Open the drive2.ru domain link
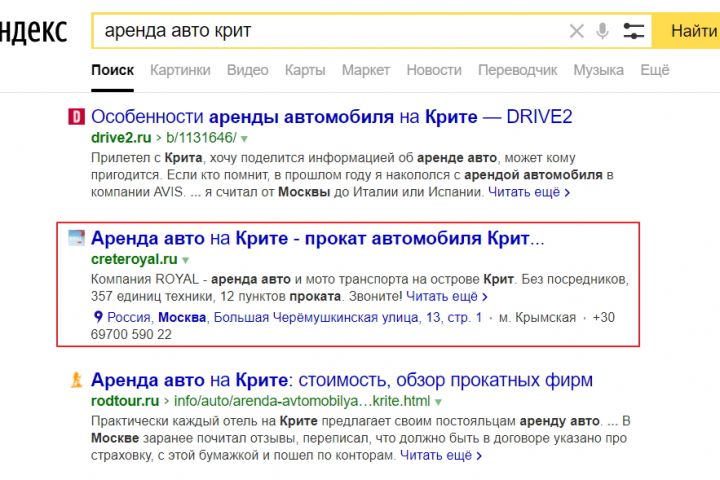 [x=121, y=138]
